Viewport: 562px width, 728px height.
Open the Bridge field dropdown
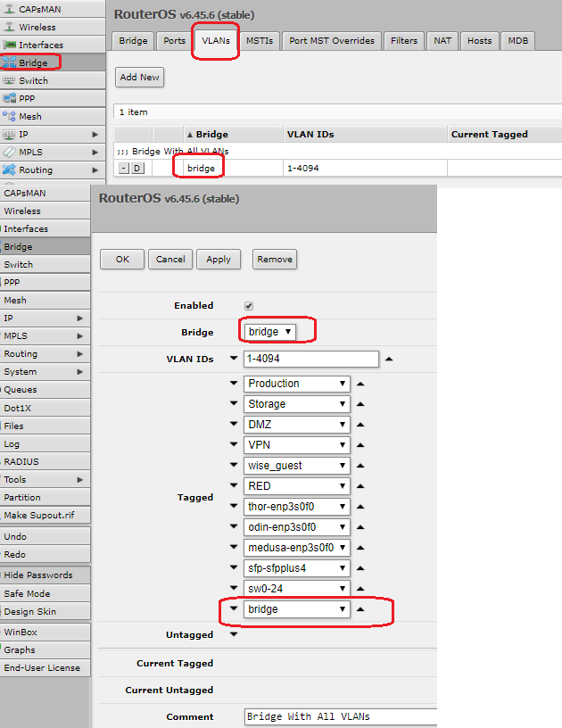269,332
